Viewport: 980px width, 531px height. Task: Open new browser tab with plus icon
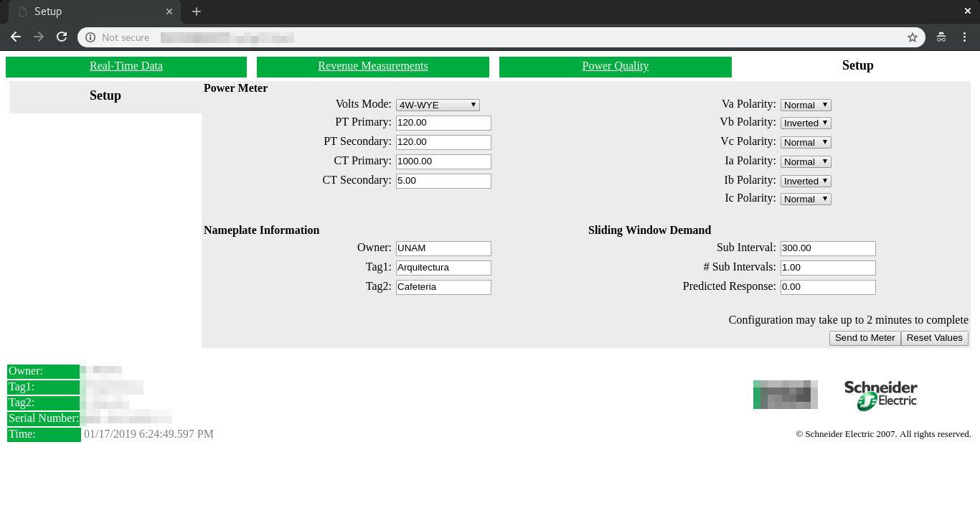click(197, 11)
